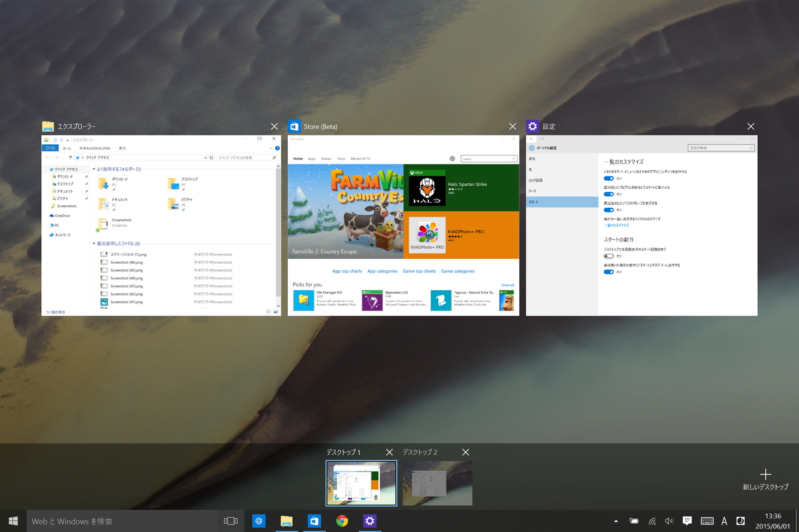The image size is (799, 532).
Task: Click the large icons view button in Explorer status bar
Action: pyautogui.click(x=275, y=311)
